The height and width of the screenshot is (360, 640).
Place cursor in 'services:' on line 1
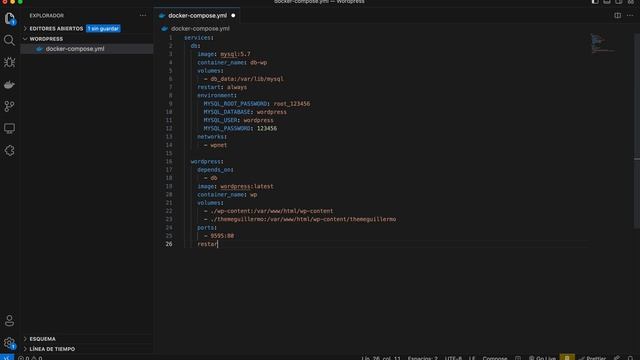tap(199, 38)
